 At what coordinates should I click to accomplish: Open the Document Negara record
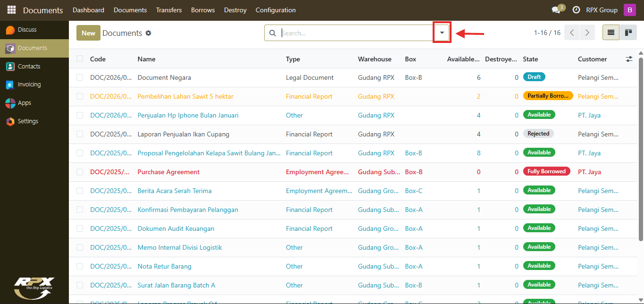coord(164,77)
